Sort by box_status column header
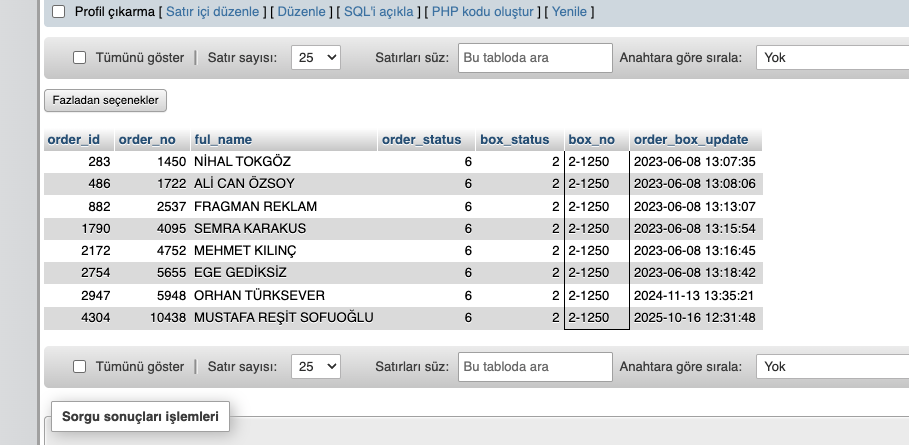This screenshot has width=909, height=445. tap(515, 140)
